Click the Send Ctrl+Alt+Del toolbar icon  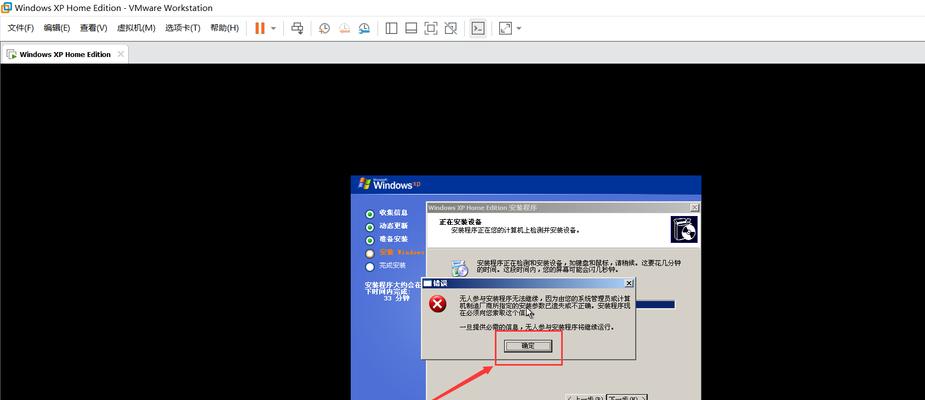coord(297,28)
